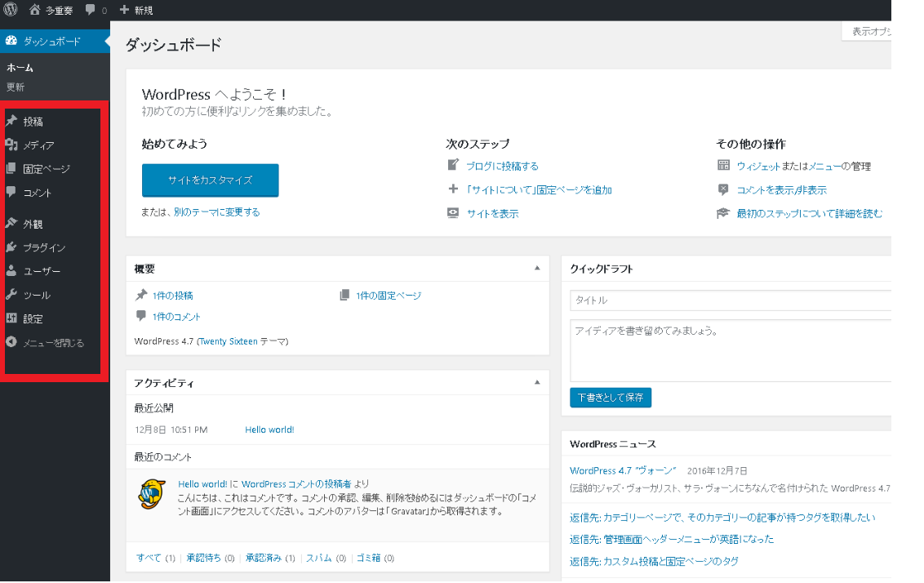The image size is (924, 583).
Task: Filter comments by スパム
Action: tap(319, 558)
